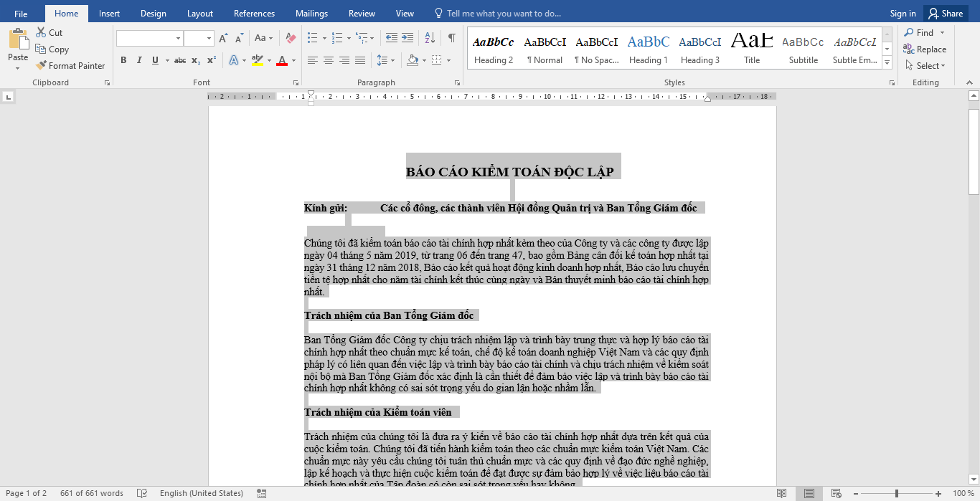This screenshot has height=501, width=980.
Task: Toggle Show/Hide paragraph marks
Action: pyautogui.click(x=451, y=38)
